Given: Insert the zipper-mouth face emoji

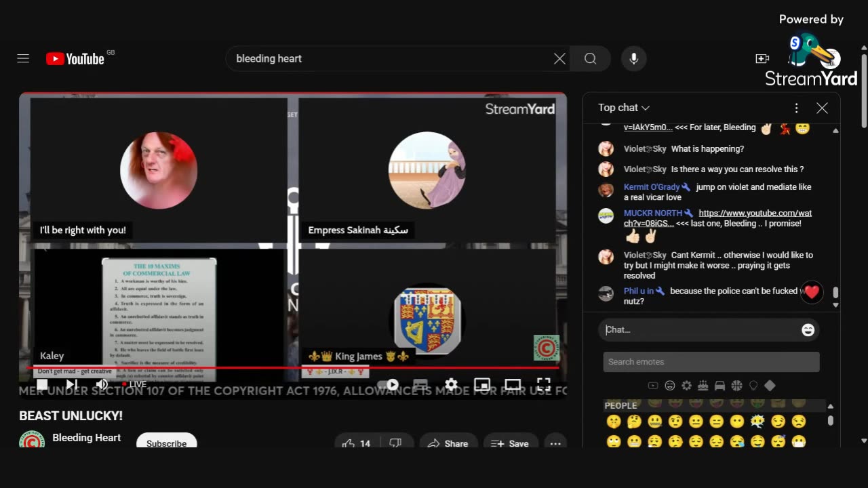Looking at the screenshot, I should (654, 422).
